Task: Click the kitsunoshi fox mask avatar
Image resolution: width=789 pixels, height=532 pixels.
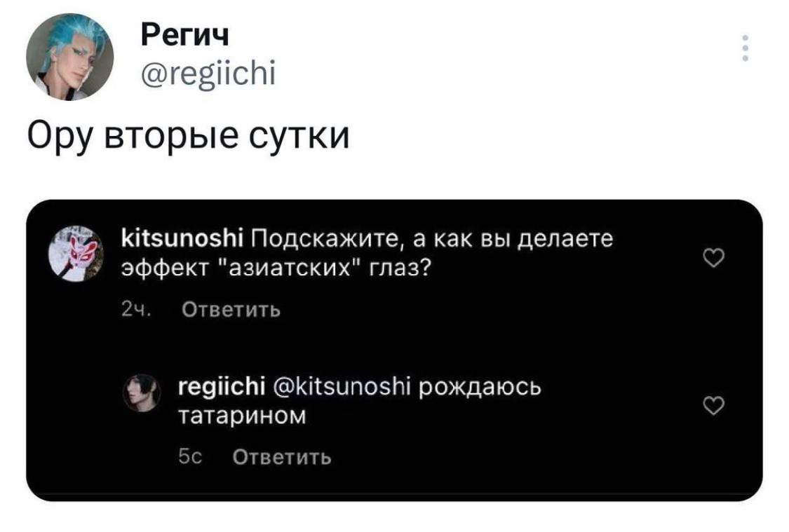Action: [76, 254]
